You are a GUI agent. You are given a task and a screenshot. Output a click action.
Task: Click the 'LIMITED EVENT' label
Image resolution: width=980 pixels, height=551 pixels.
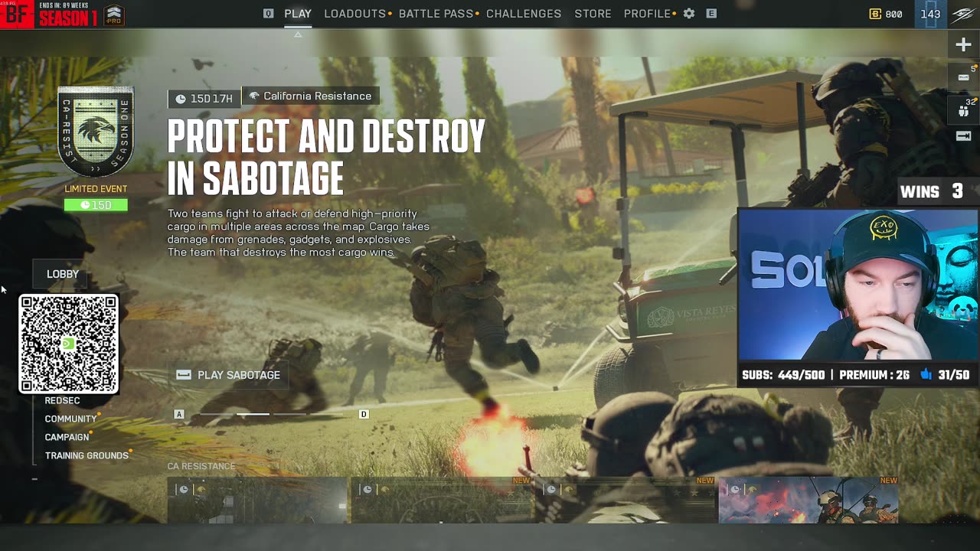(96, 189)
